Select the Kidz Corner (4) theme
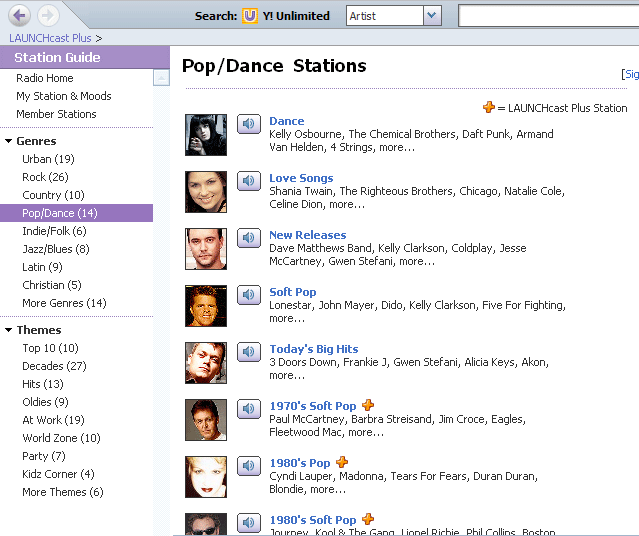Viewport: 639px width, 536px height. tap(58, 474)
